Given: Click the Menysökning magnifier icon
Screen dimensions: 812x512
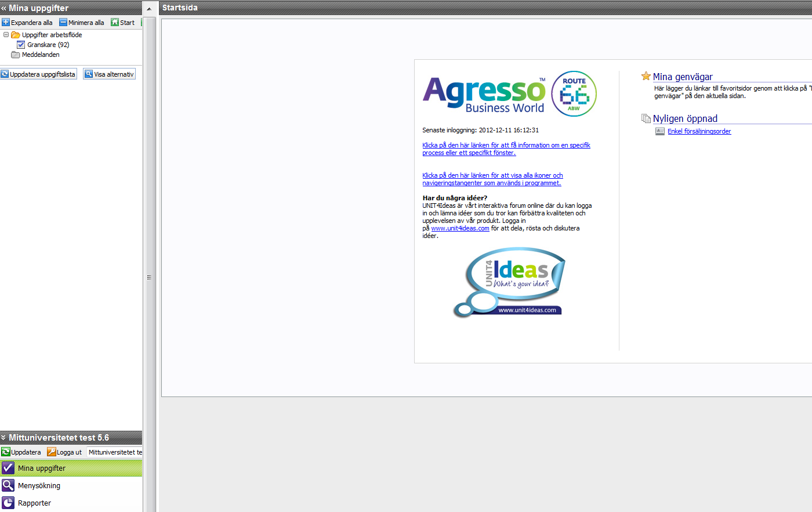Looking at the screenshot, I should click(x=8, y=485).
